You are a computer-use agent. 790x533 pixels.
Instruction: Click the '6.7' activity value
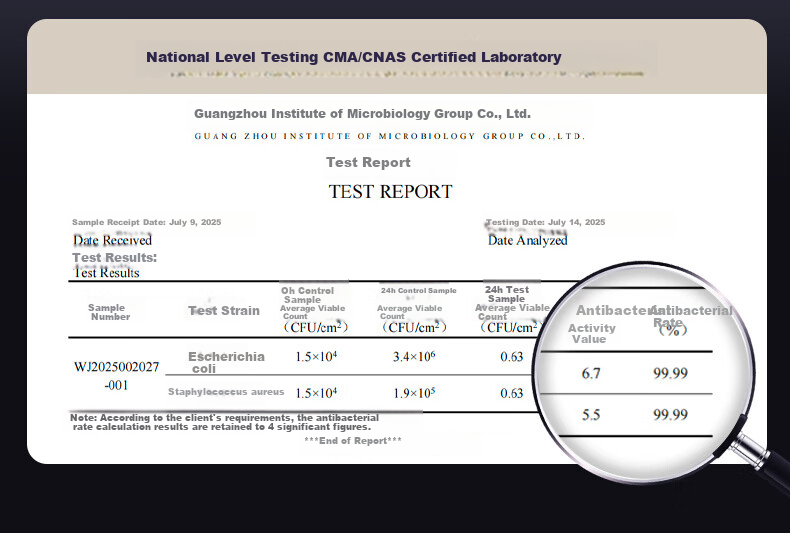click(x=591, y=373)
